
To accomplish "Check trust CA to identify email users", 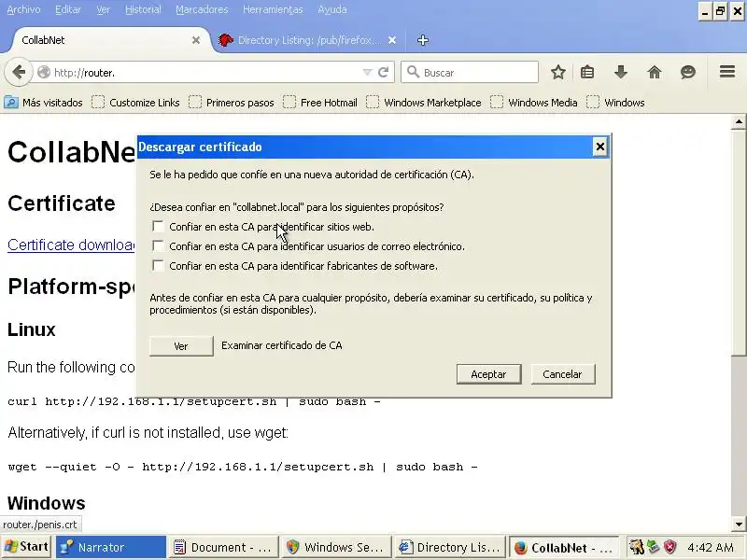I will click(158, 245).
